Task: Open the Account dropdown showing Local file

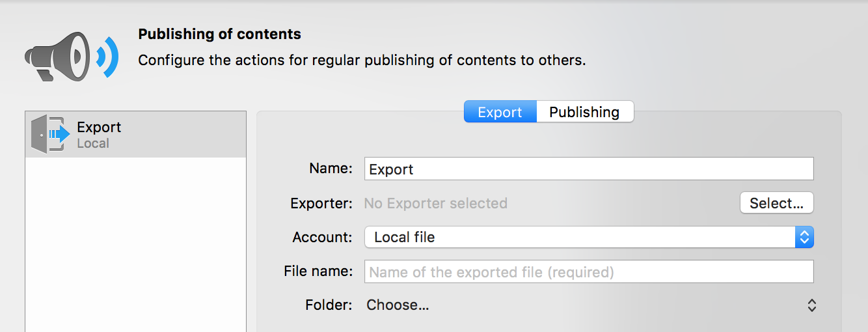Action: pos(589,237)
